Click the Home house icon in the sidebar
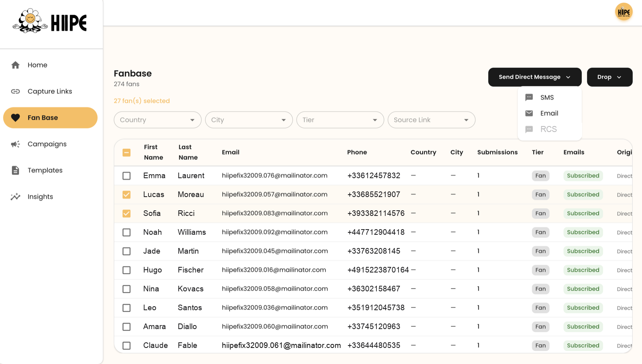The width and height of the screenshot is (642, 364). point(15,65)
